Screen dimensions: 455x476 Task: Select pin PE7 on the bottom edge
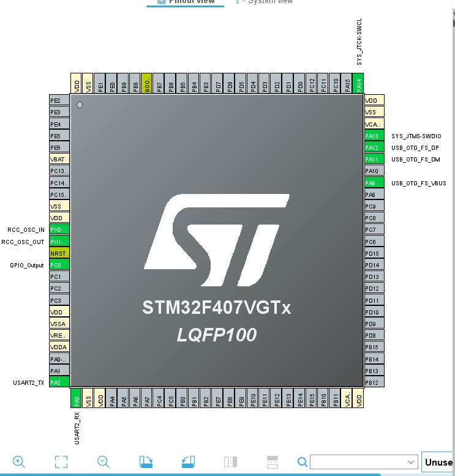pos(217,398)
